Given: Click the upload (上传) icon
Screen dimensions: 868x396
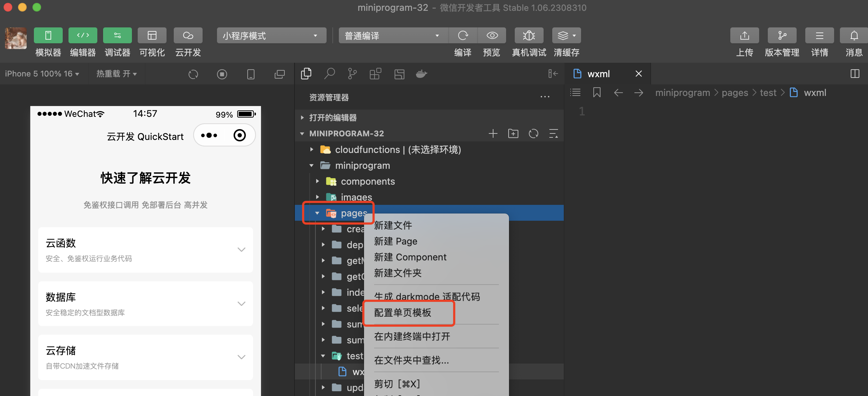Looking at the screenshot, I should (744, 35).
